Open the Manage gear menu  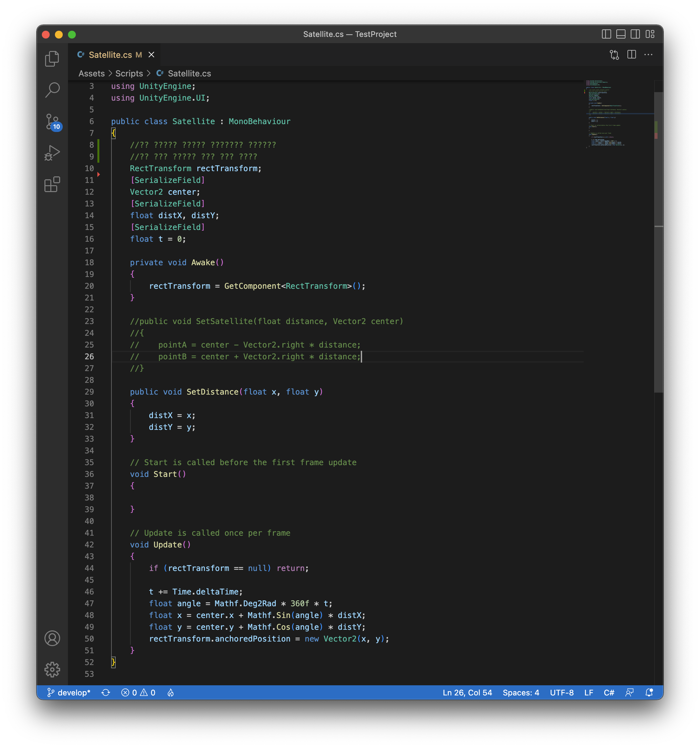pyautogui.click(x=52, y=669)
